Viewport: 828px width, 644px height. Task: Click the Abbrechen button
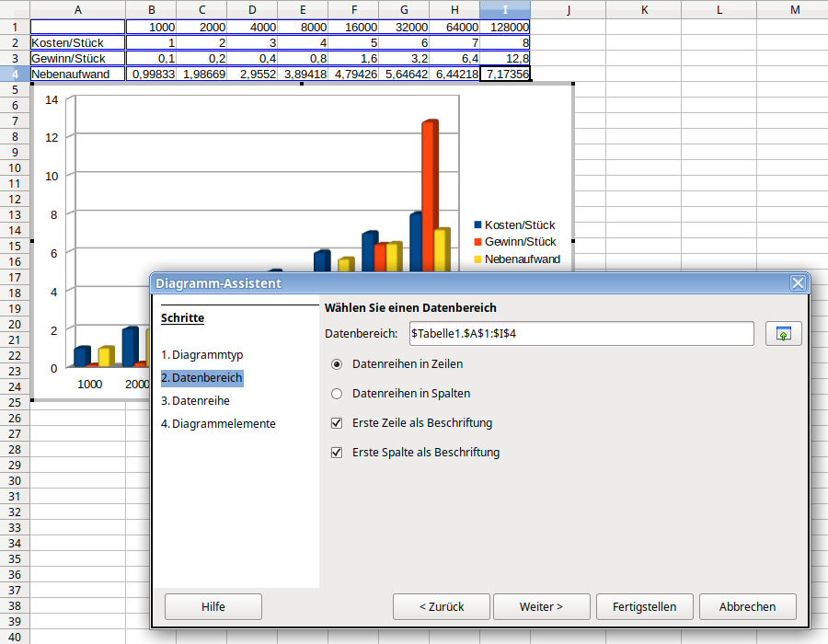[x=747, y=606]
